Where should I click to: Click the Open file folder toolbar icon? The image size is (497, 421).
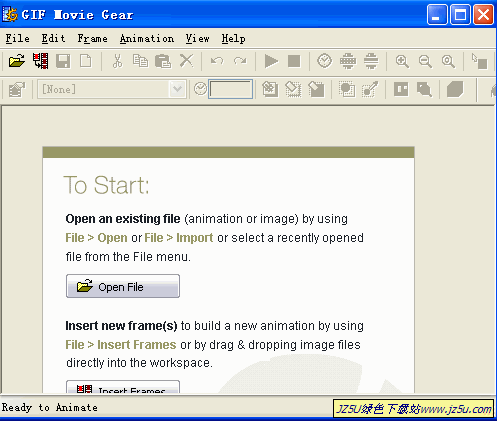click(17, 61)
